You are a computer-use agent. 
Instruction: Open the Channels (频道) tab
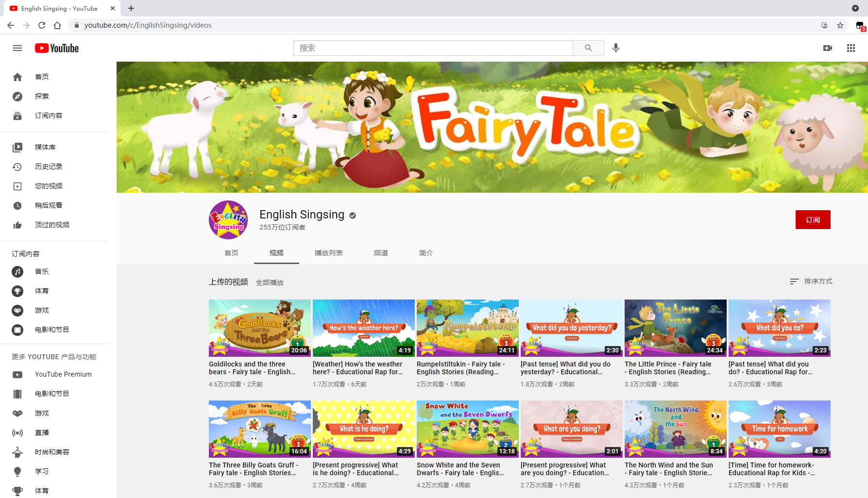pos(381,253)
